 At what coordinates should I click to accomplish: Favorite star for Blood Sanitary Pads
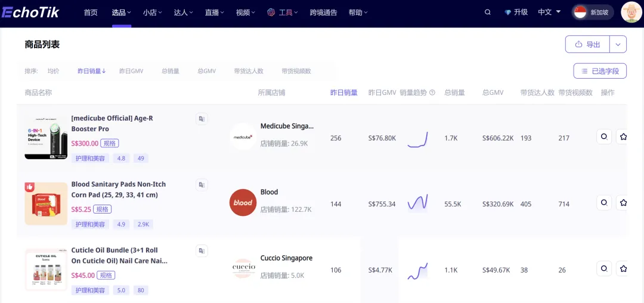click(x=623, y=203)
